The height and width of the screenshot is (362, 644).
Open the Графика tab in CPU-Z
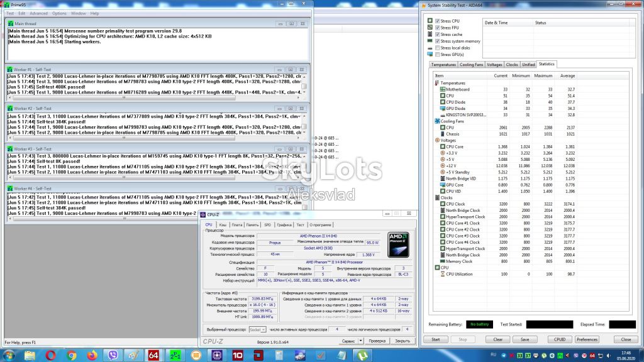pyautogui.click(x=284, y=225)
